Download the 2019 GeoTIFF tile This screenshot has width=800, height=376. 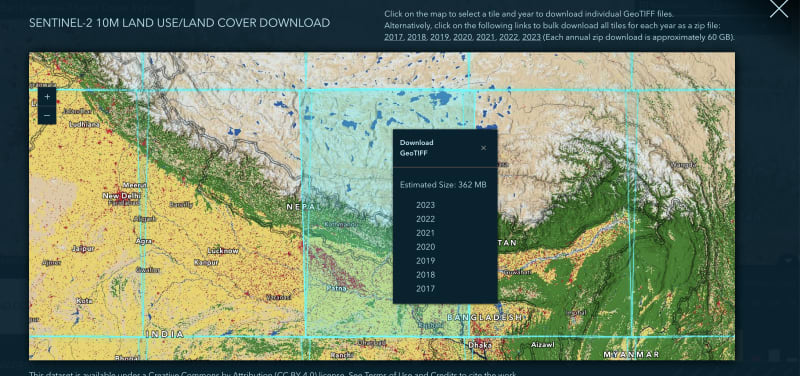click(x=426, y=261)
